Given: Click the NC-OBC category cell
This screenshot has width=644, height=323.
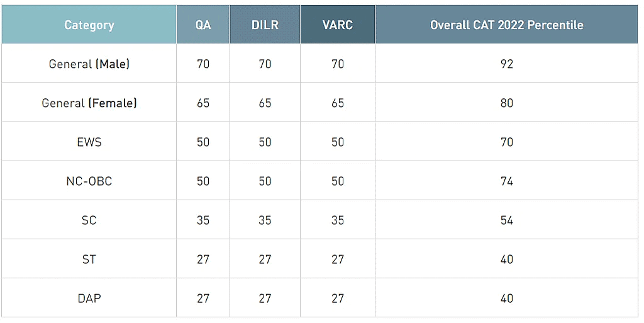Looking at the screenshot, I should pyautogui.click(x=89, y=181).
